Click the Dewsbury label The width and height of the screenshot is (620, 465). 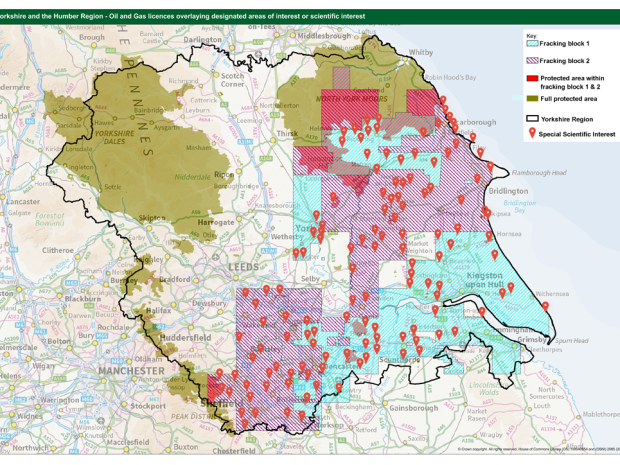point(209,303)
